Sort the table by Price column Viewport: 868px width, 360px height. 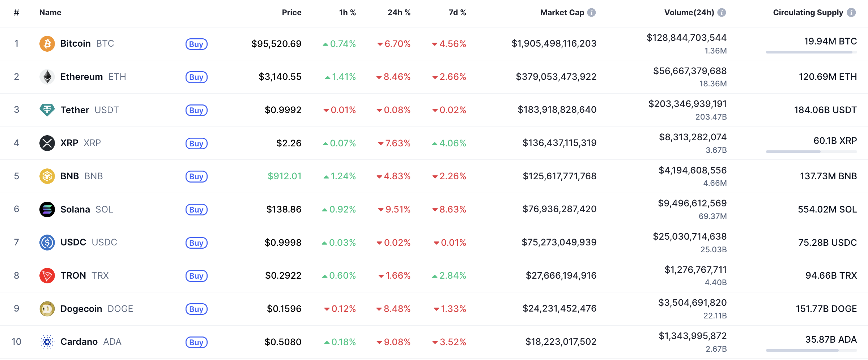pyautogui.click(x=292, y=13)
